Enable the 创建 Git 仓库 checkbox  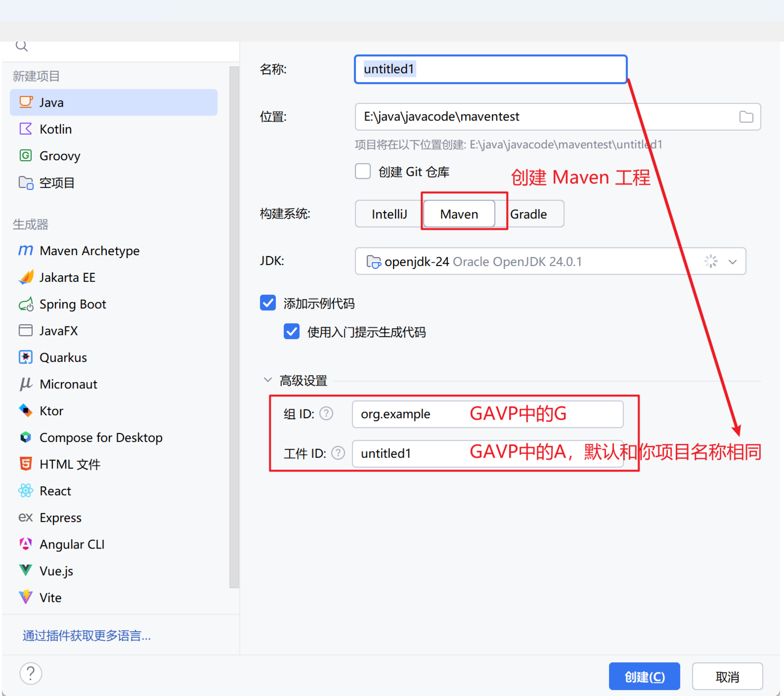point(363,171)
